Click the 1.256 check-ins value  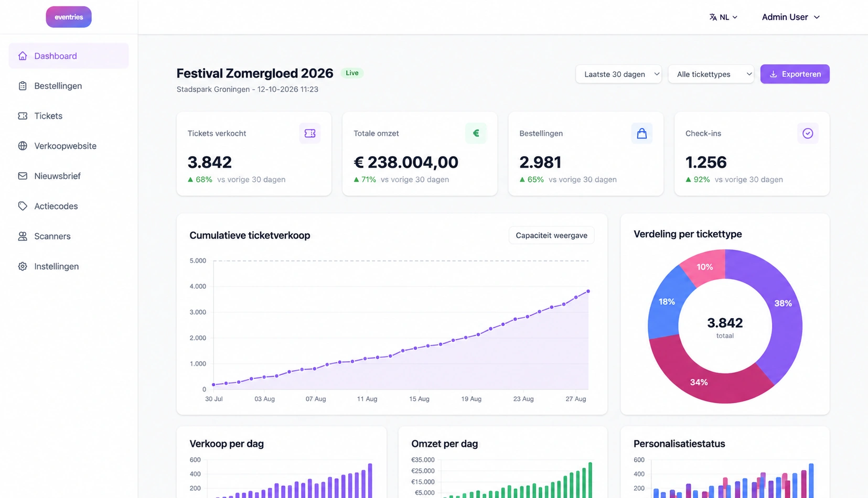tap(706, 162)
